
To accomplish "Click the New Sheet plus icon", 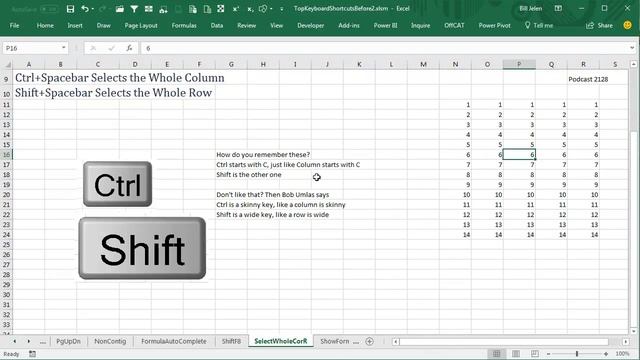I will (369, 341).
